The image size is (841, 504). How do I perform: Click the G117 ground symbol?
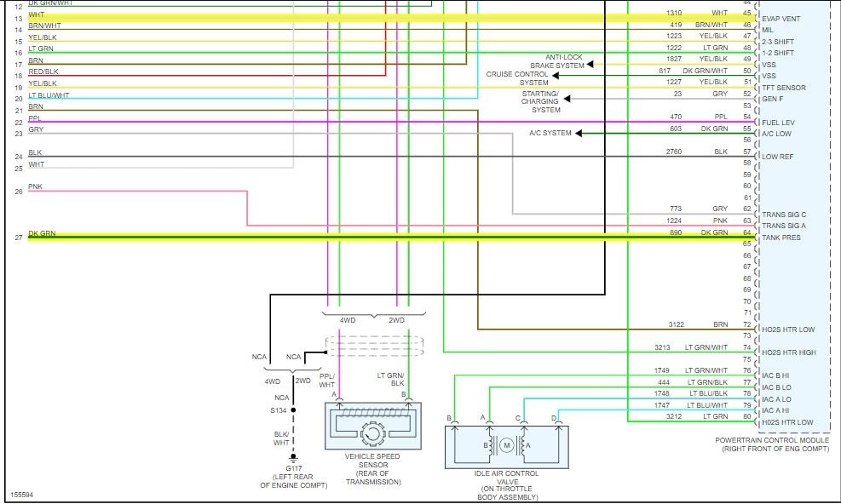293,457
